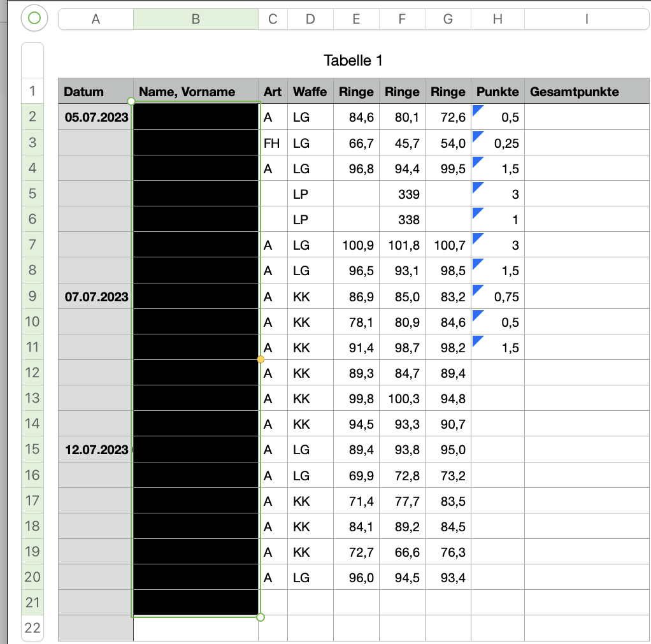Select column F header

tap(402, 19)
